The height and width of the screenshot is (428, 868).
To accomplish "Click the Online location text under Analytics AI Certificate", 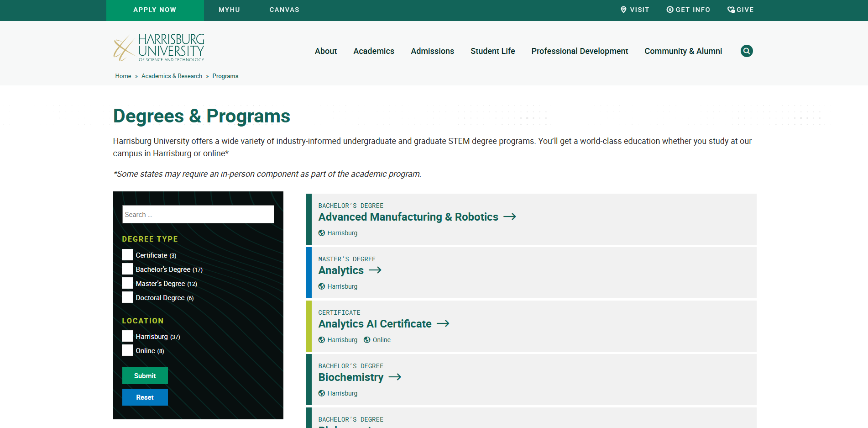I will click(382, 340).
